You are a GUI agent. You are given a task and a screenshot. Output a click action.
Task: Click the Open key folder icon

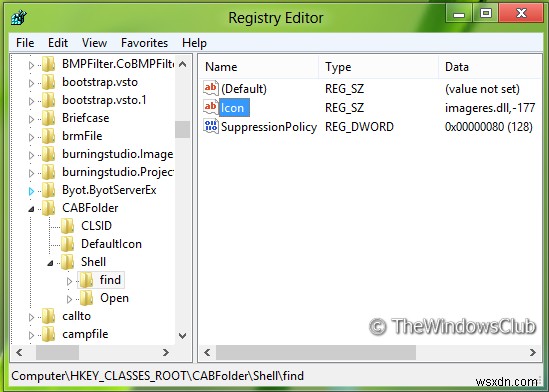(86, 298)
